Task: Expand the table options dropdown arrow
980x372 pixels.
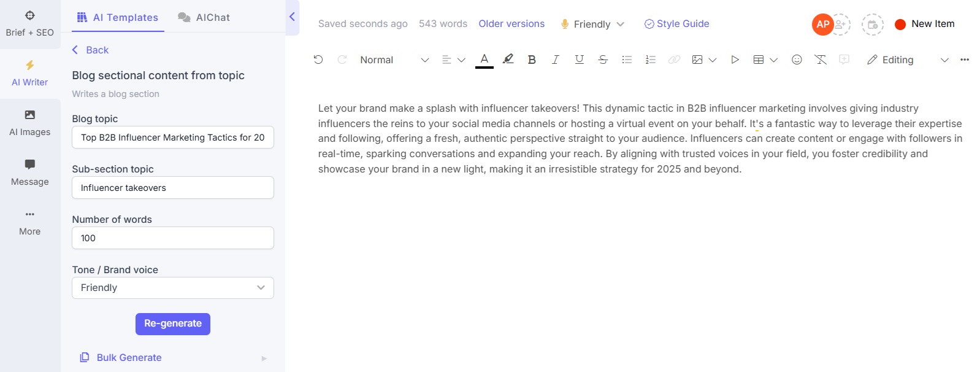Action: click(774, 60)
